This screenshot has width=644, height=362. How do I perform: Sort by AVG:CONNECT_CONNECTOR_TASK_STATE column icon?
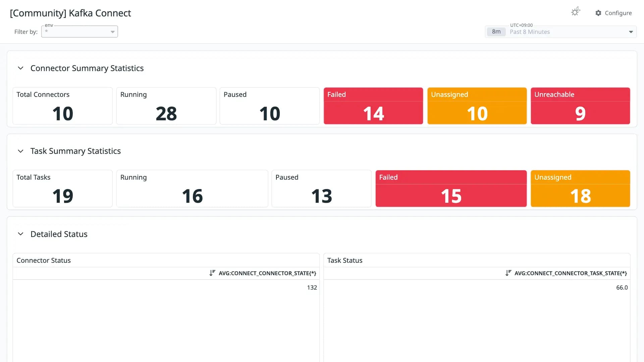(508, 273)
